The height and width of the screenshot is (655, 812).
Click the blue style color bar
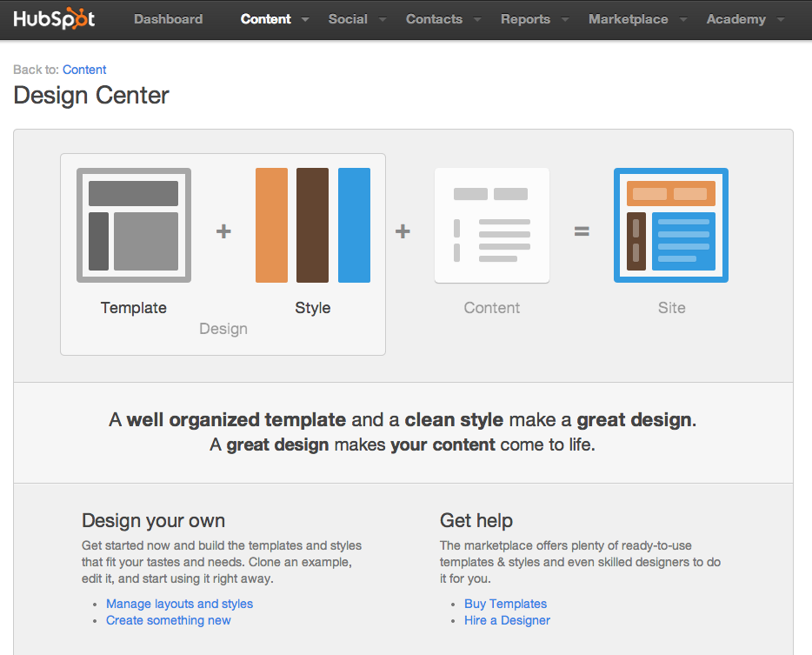[x=354, y=225]
